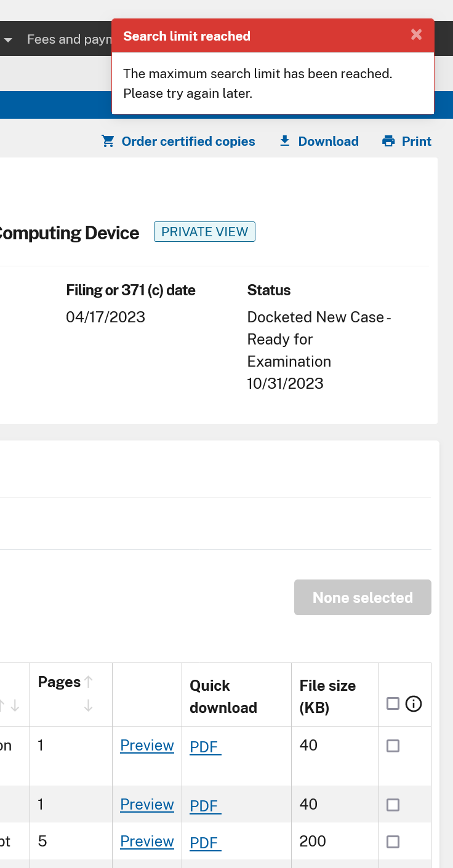Select the checkbox in the second document row
The width and height of the screenshot is (453, 868).
[x=393, y=805]
